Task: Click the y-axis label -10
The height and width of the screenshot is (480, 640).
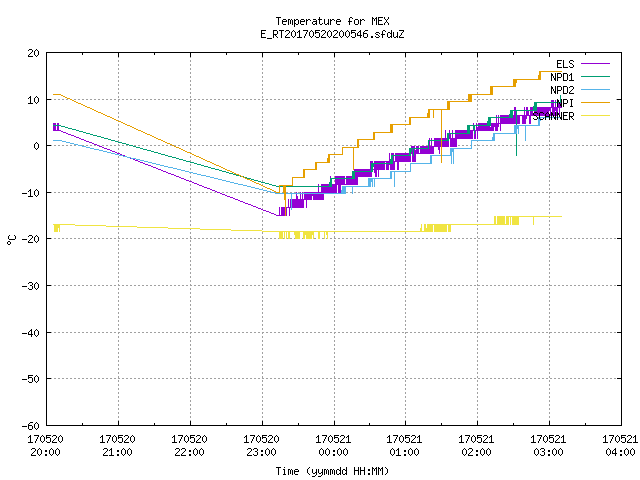Action: pos(31,193)
